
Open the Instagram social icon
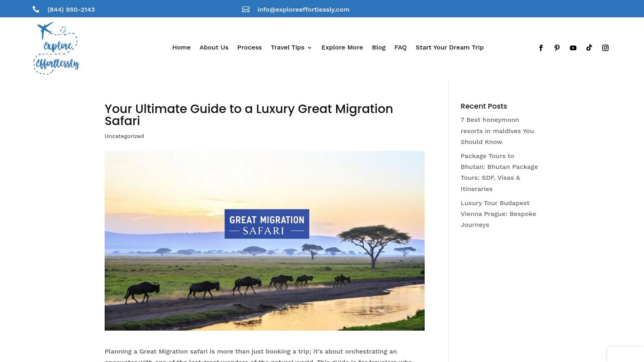pos(605,48)
